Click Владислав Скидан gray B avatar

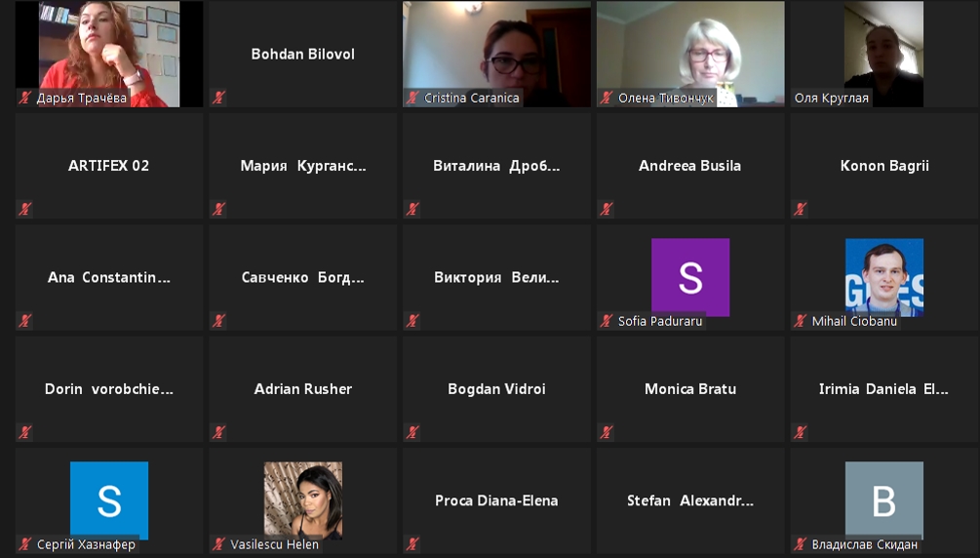pyautogui.click(x=884, y=499)
